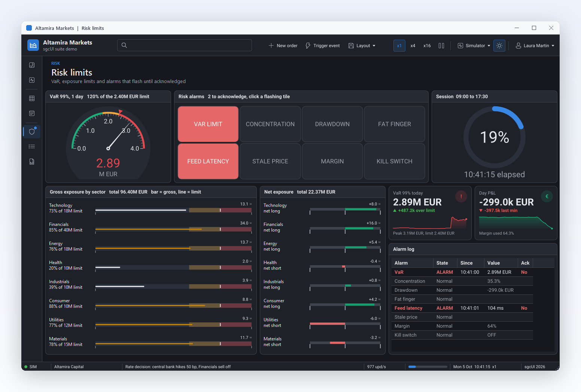The width and height of the screenshot is (581, 392).
Task: Click the MARGIN alarm tile
Action: (332, 161)
